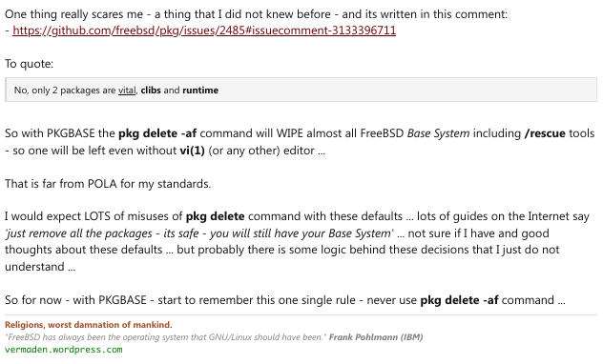Open the GitHub issuecomment-3133396711 link
Screen dimensions: 603x364
204,30
